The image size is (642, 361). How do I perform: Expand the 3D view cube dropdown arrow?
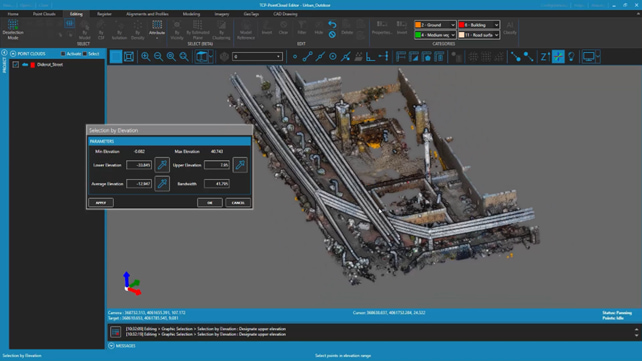click(x=211, y=56)
